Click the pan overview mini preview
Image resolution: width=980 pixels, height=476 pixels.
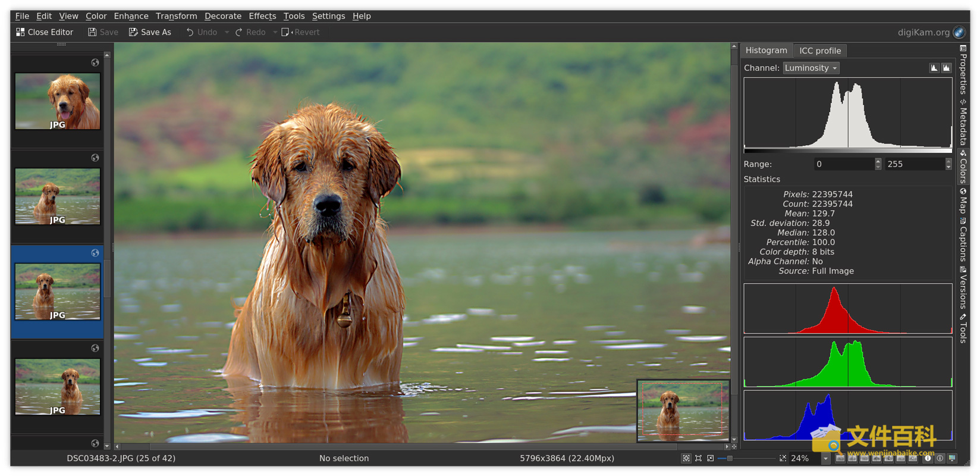(683, 411)
